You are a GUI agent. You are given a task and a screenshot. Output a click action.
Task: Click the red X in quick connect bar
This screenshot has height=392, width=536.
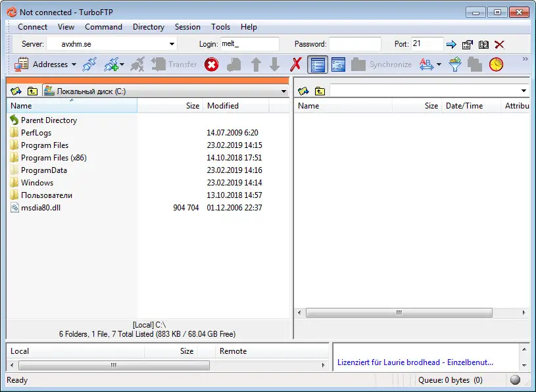[499, 44]
